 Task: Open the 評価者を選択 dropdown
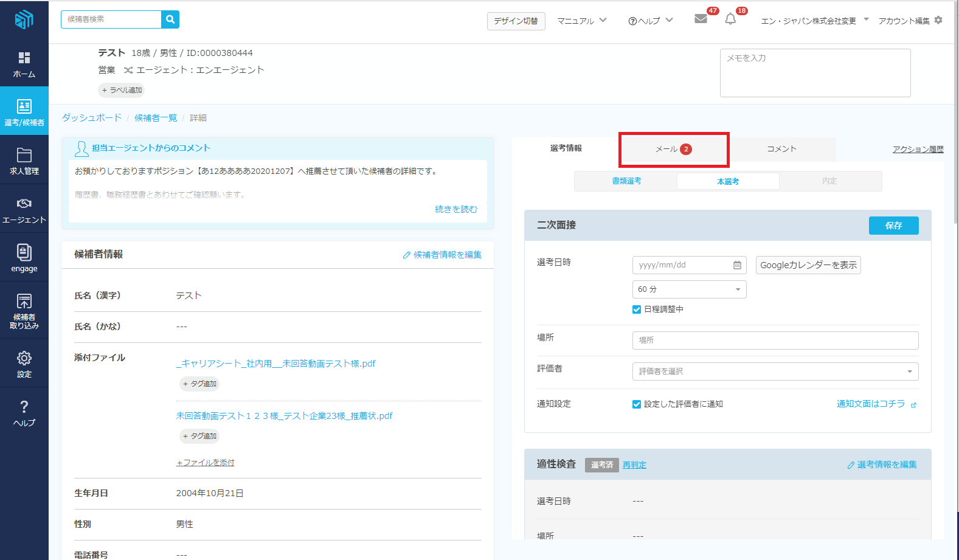(775, 372)
